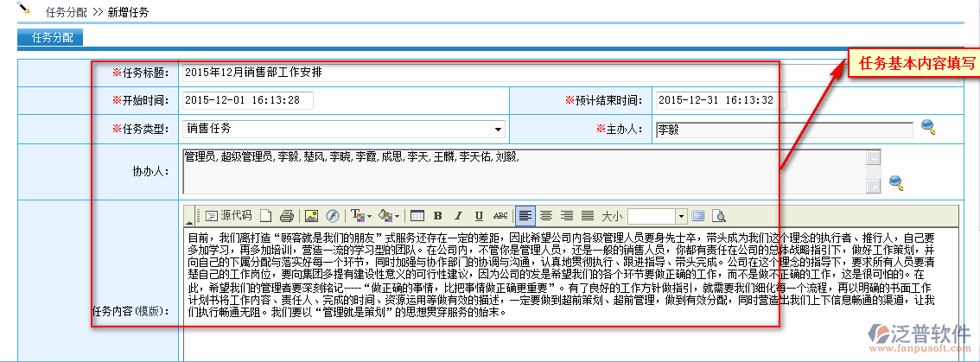Click the print icon in editor toolbar

tap(287, 216)
